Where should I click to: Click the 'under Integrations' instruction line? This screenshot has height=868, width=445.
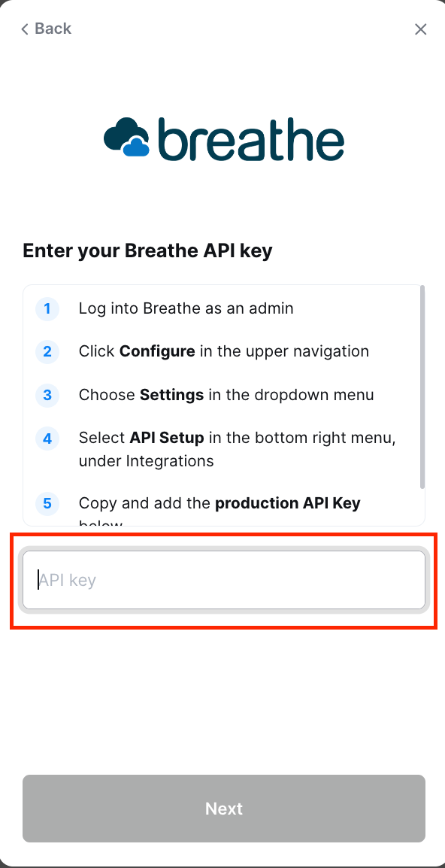tap(146, 460)
